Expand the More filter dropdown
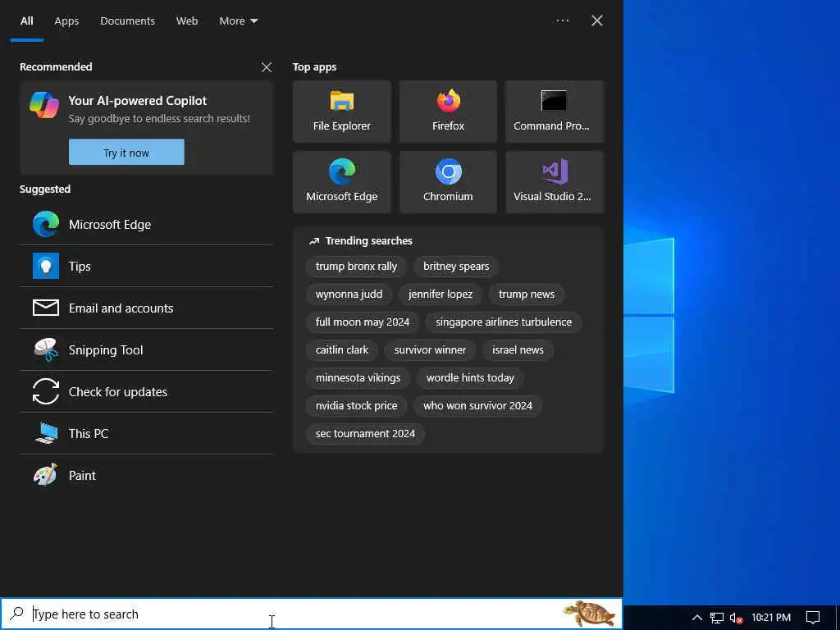 pyautogui.click(x=239, y=21)
